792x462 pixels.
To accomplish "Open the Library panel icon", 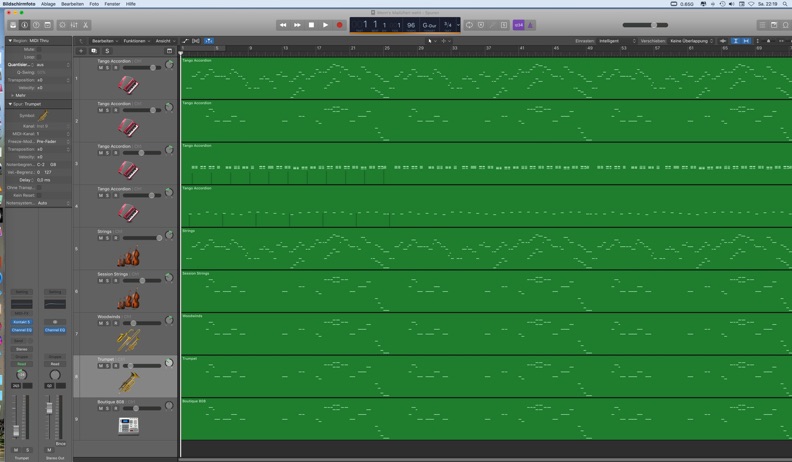I will [13, 25].
